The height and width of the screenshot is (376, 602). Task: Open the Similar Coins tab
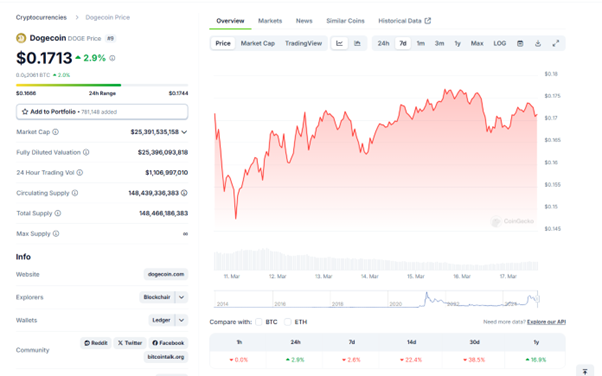tap(346, 21)
